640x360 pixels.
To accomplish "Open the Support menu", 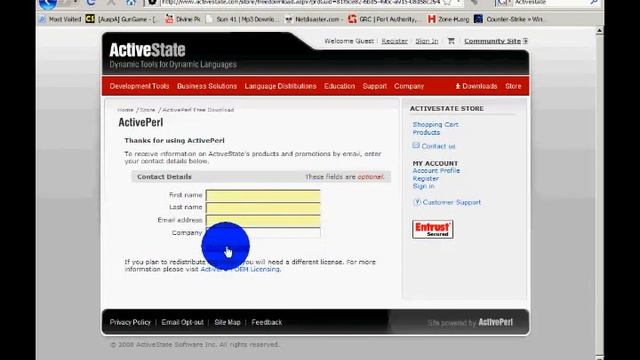I will click(375, 86).
